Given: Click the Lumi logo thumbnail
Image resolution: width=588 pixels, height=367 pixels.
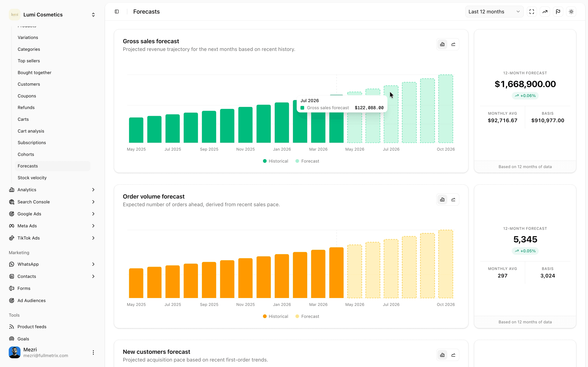Looking at the screenshot, I should tap(15, 15).
